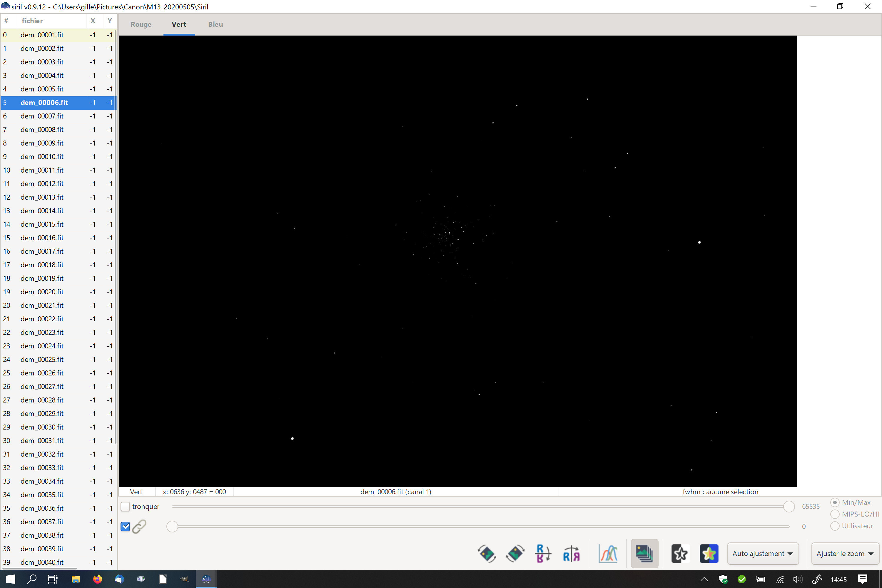The width and height of the screenshot is (882, 588).
Task: Open Firefox from the taskbar
Action: coord(98,579)
